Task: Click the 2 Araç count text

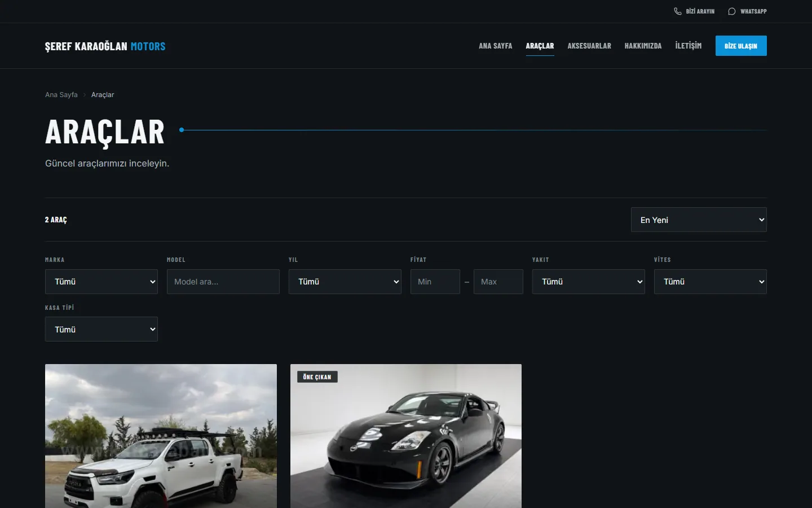Action: 56,220
